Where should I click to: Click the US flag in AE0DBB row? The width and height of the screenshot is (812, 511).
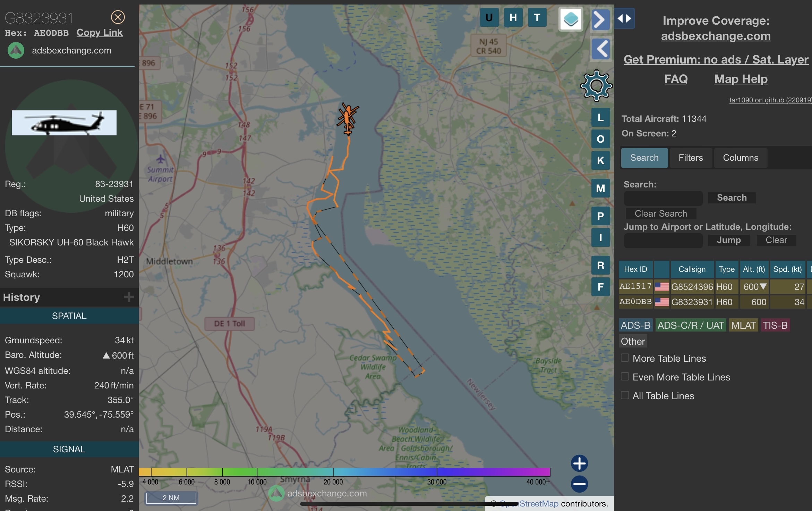pos(661,302)
